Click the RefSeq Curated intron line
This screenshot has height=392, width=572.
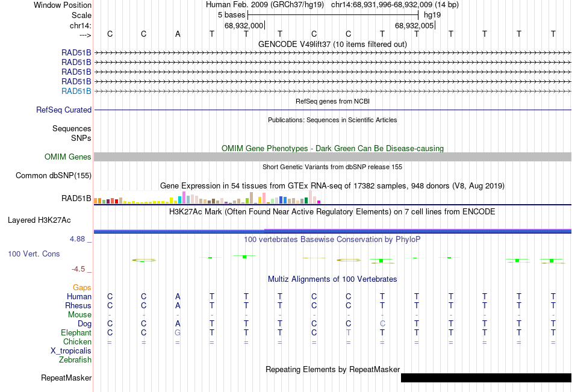pyautogui.click(x=332, y=110)
